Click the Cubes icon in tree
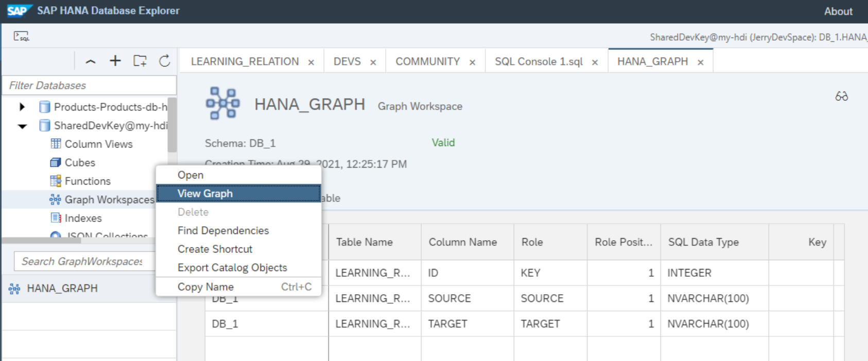868x361 pixels. [x=56, y=163]
